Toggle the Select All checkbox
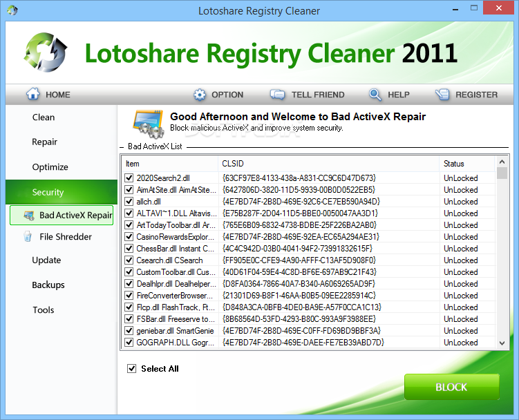This screenshot has width=519, height=420. click(x=132, y=368)
